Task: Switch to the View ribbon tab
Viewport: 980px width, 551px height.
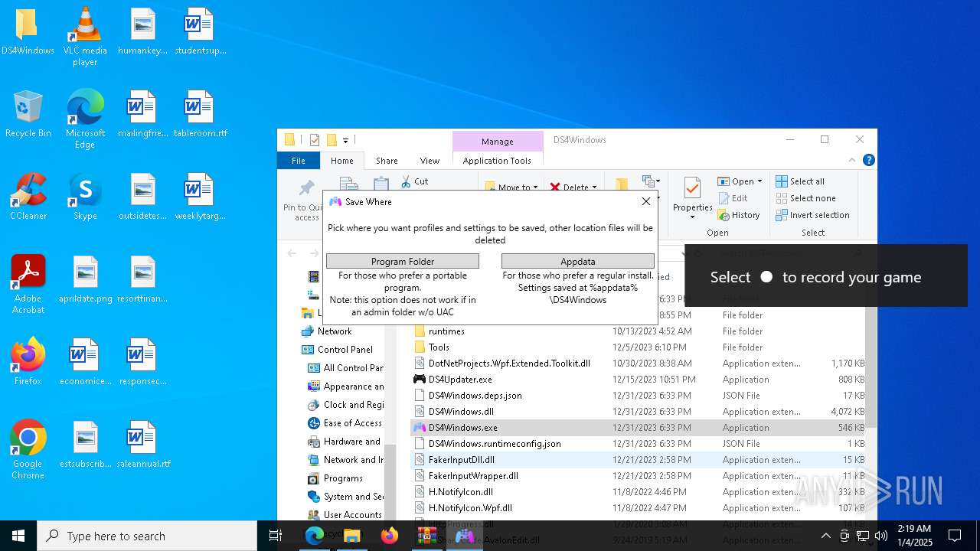Action: coord(430,161)
